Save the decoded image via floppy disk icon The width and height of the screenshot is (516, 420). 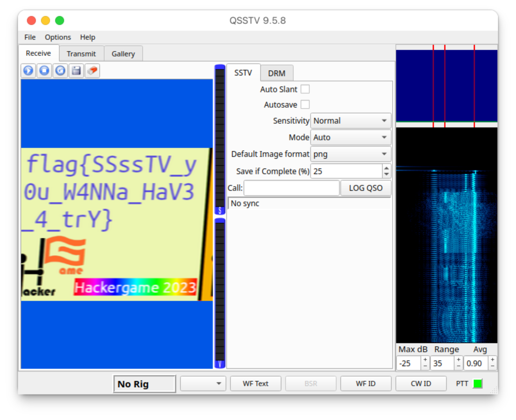point(76,71)
